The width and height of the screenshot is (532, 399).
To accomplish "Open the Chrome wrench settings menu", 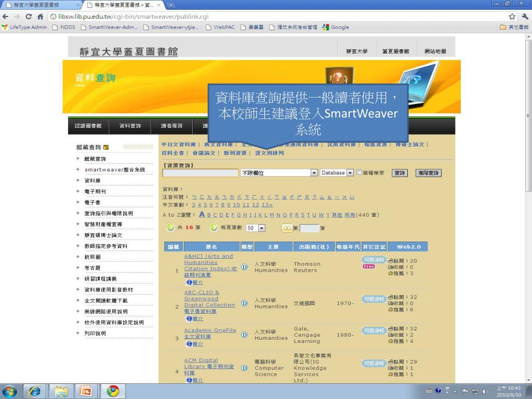I will click(525, 17).
